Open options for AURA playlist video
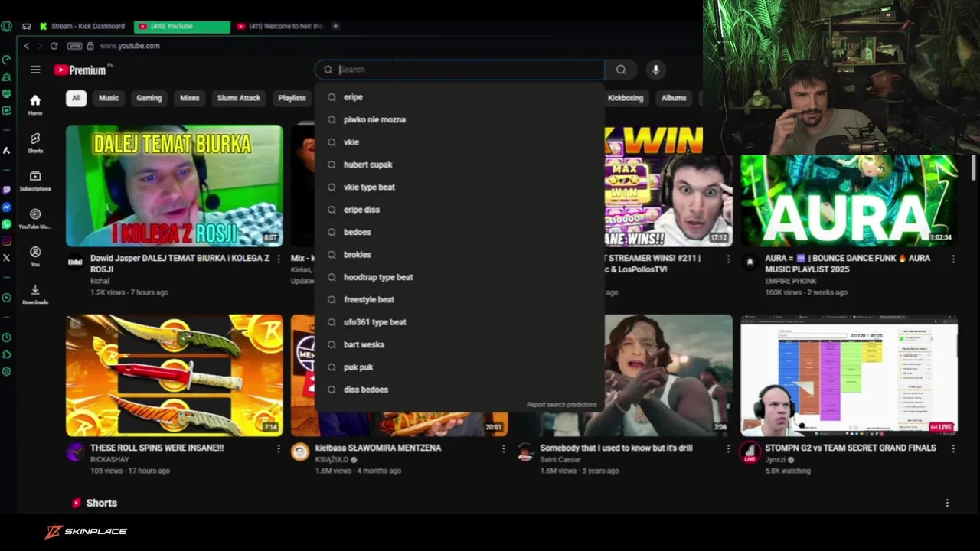Image resolution: width=980 pixels, height=551 pixels. click(x=953, y=259)
